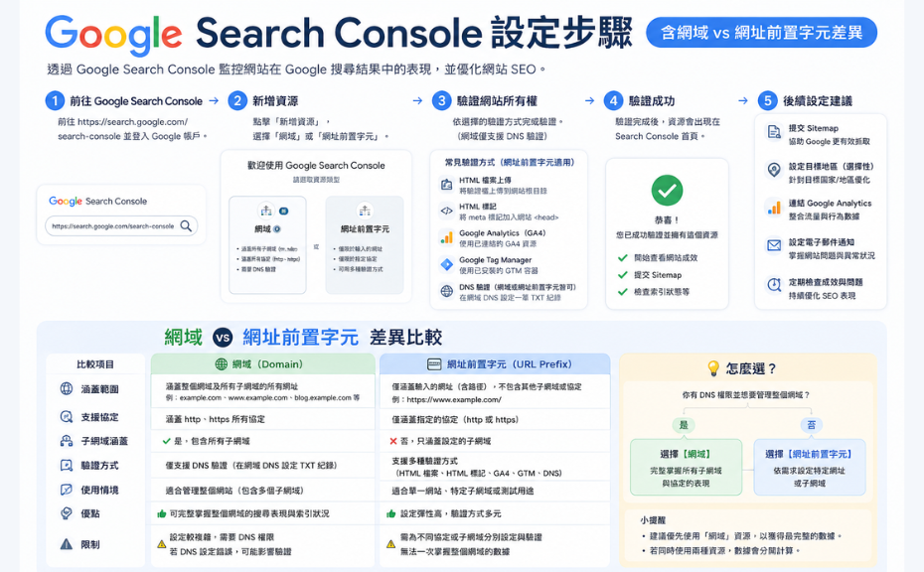Click the 涵蓋範圍 globe icon
924x572 pixels.
point(67,389)
